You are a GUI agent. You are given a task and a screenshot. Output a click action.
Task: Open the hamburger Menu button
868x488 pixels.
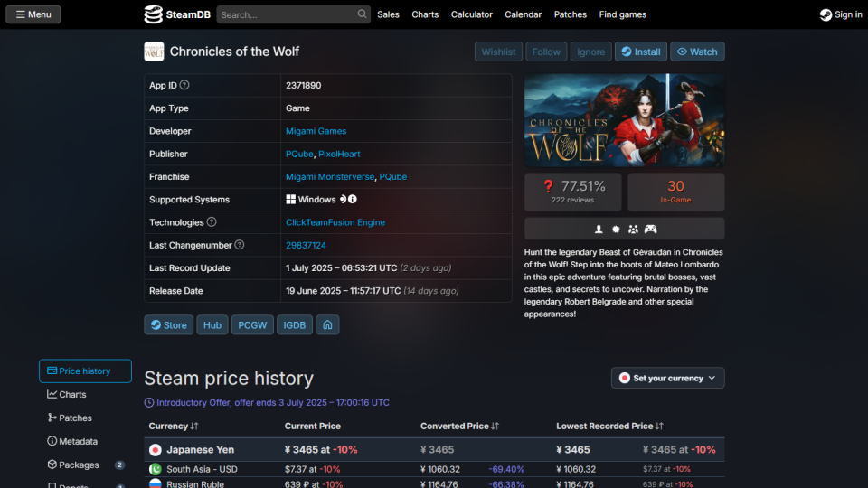33,14
